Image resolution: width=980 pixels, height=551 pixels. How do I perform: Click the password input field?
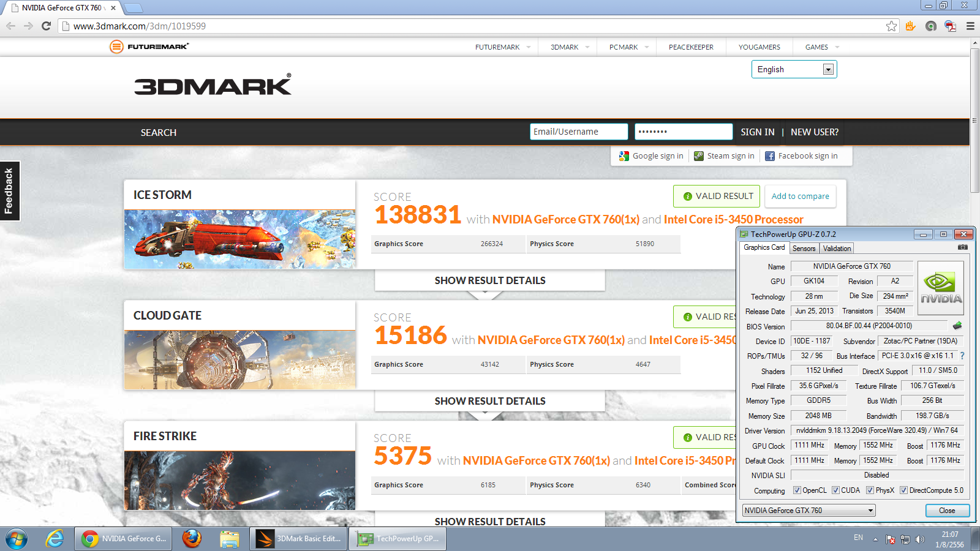coord(684,132)
